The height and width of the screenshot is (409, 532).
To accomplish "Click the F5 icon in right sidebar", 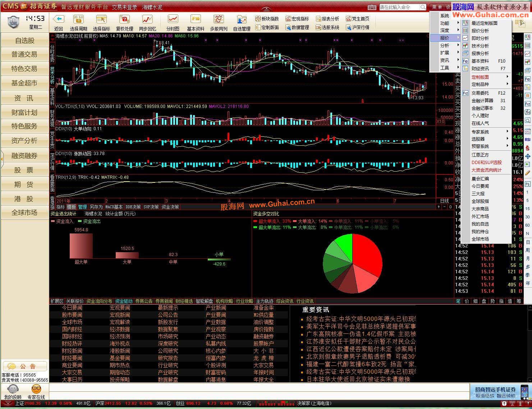I will 528,184.
